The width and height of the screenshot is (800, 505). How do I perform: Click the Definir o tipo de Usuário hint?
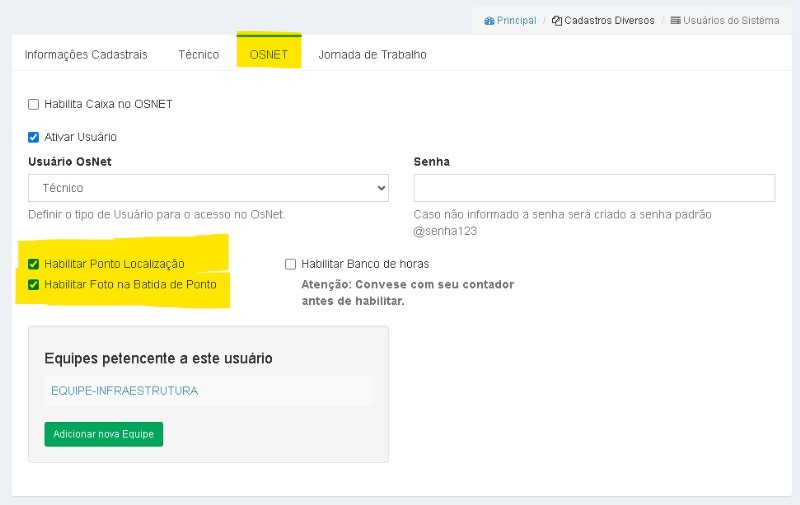point(157,215)
